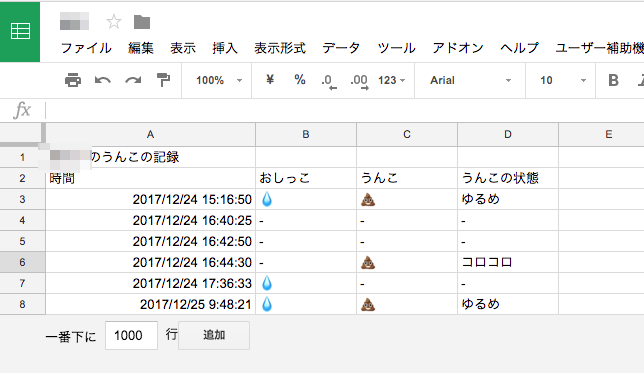This screenshot has height=373, width=644.
Task: Click the blurred spreadsheet title
Action: pyautogui.click(x=74, y=21)
